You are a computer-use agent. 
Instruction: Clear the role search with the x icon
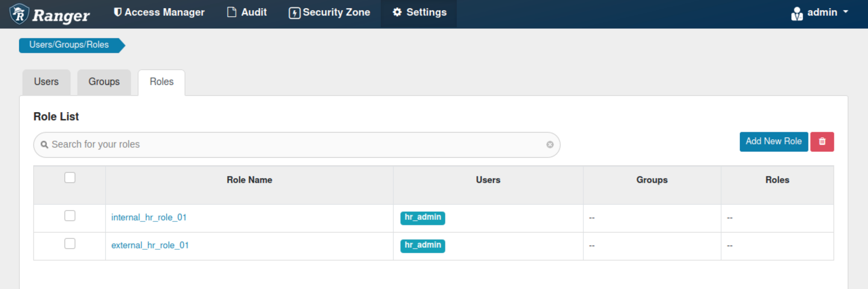click(550, 144)
